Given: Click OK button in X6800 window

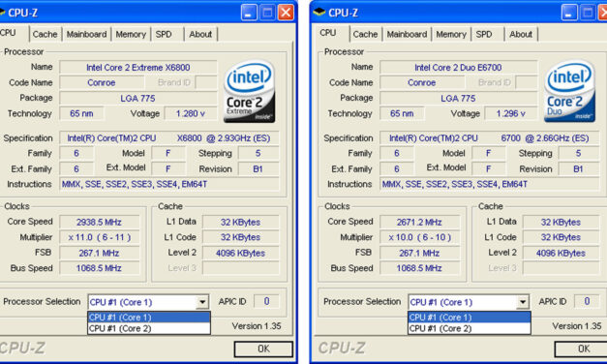Looking at the screenshot, I should pos(263,349).
